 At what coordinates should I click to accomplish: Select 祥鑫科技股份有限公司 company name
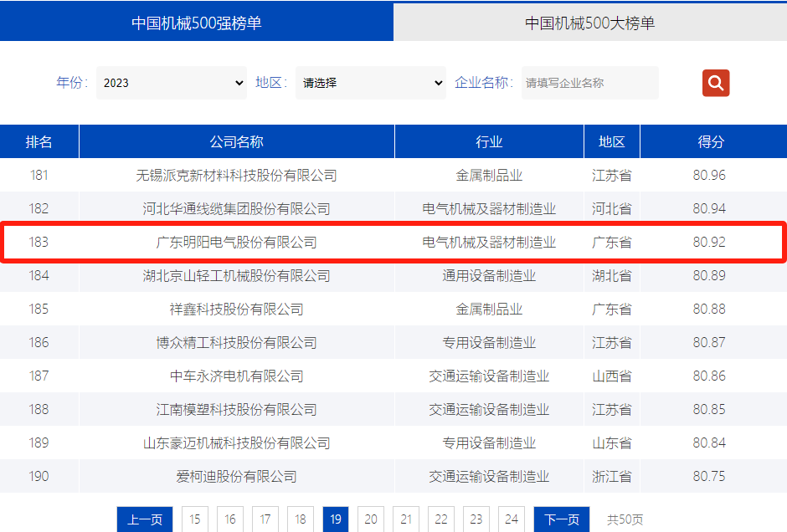236,309
